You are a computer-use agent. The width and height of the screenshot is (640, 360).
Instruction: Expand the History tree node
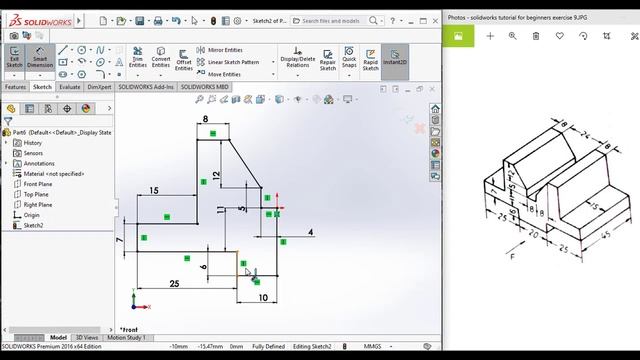coord(6,143)
